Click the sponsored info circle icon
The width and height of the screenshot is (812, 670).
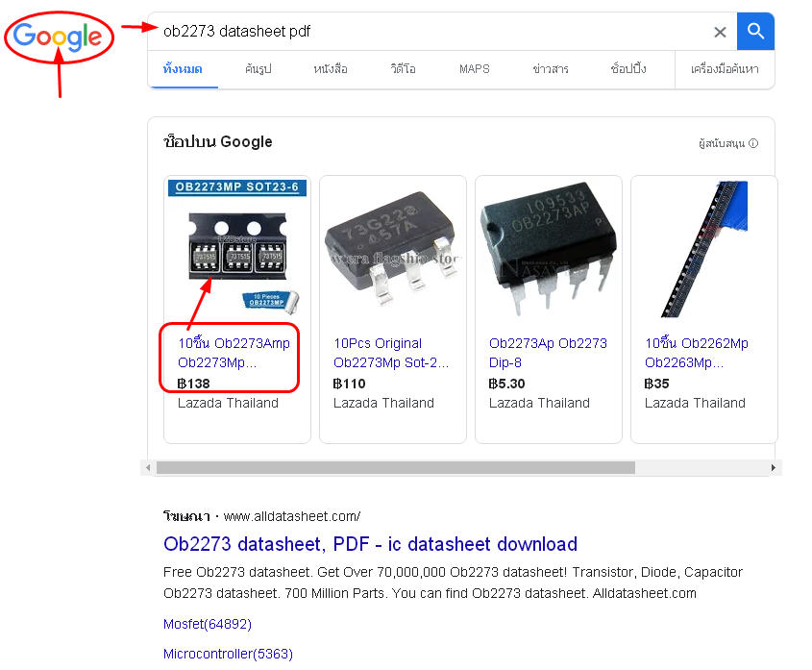(x=753, y=143)
